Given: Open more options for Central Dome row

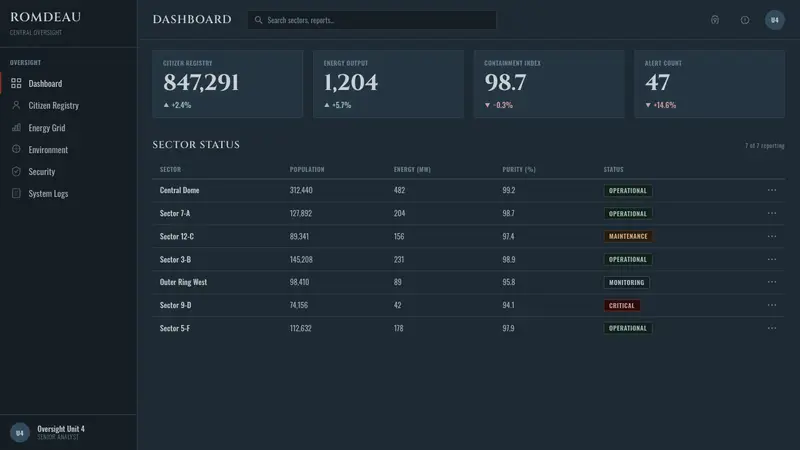Looking at the screenshot, I should tap(772, 190).
